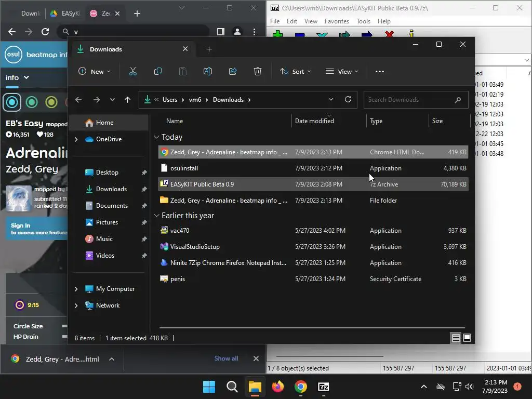Open Chrome's three-dot menu

(x=254, y=32)
